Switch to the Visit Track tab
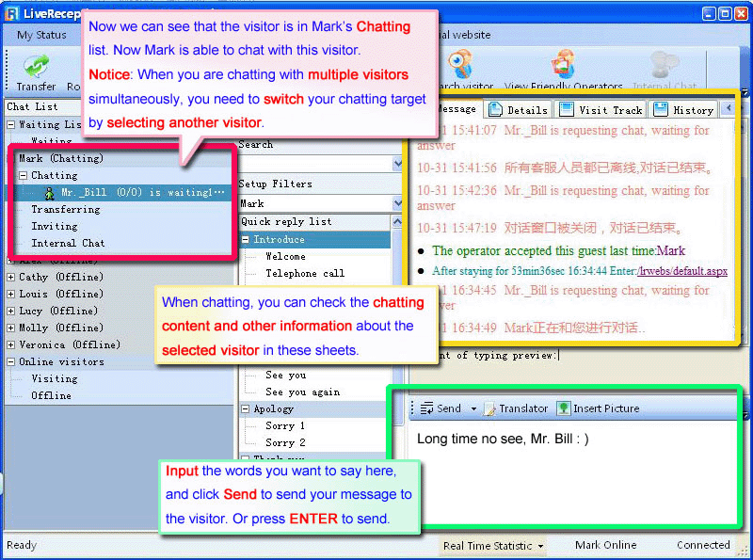The width and height of the screenshot is (753, 560). click(x=601, y=110)
